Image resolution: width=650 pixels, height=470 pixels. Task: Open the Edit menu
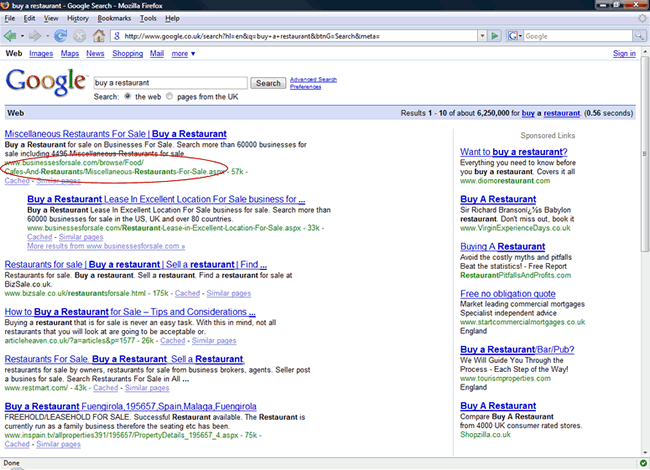pos(29,18)
